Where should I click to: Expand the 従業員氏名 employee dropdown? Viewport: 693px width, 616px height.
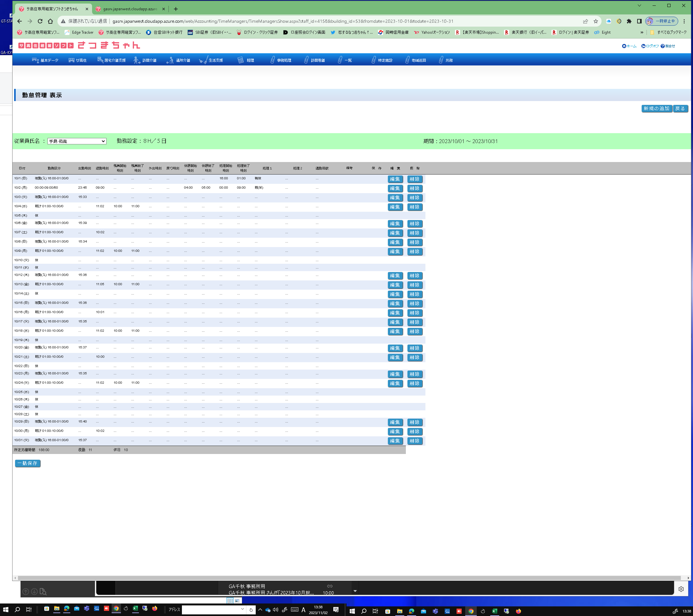(77, 141)
